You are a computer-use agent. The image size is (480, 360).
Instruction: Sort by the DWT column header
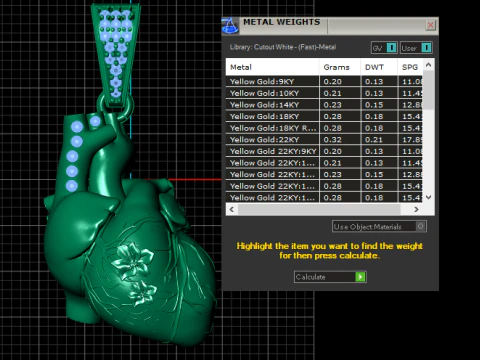(379, 67)
